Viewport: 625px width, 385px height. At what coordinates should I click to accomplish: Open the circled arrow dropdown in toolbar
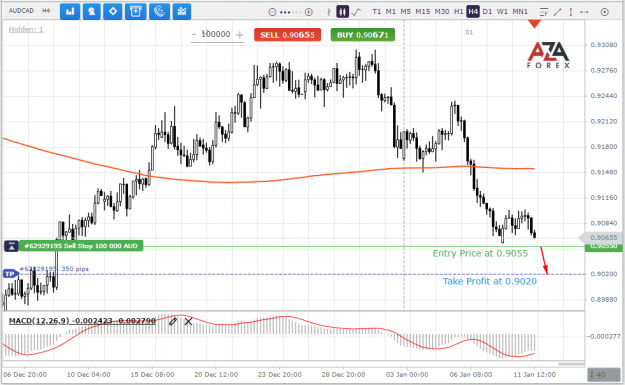click(x=605, y=12)
